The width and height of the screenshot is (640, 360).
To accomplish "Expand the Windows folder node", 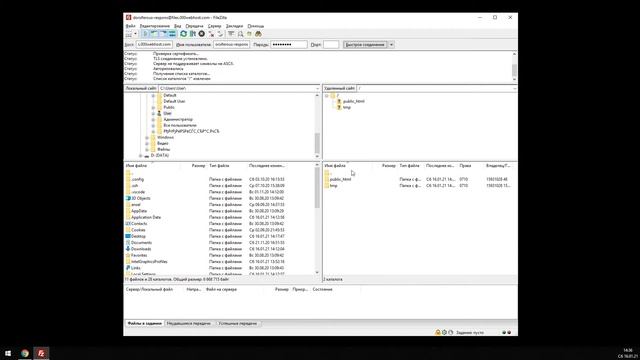I will [x=147, y=138].
